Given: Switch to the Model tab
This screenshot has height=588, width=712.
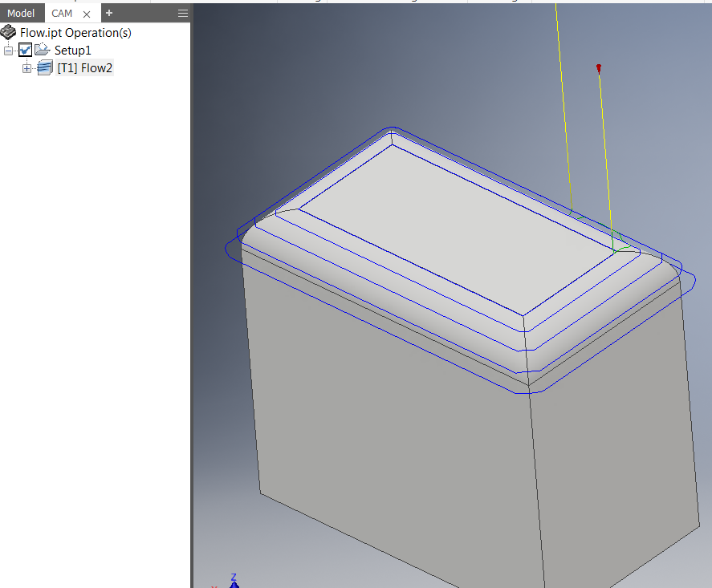Looking at the screenshot, I should (x=21, y=14).
